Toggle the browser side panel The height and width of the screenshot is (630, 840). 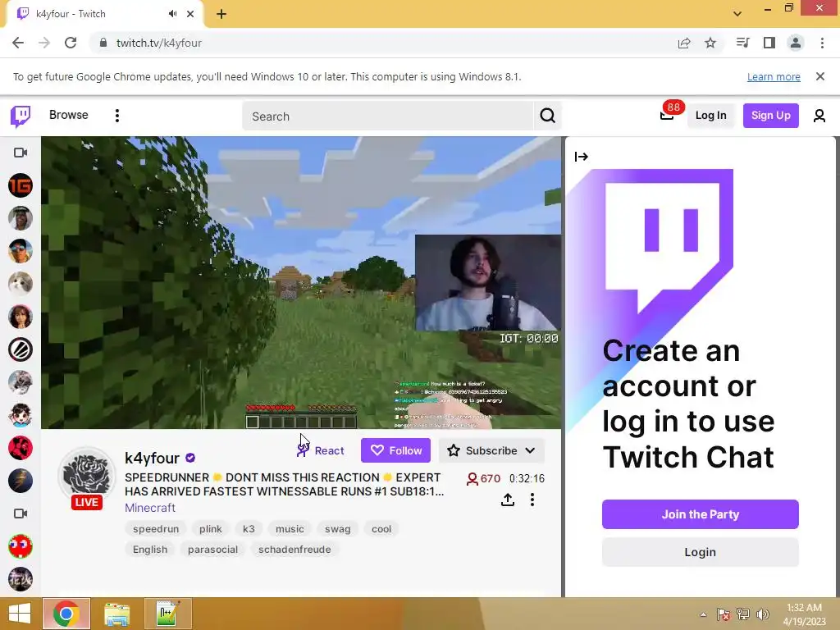pos(769,43)
